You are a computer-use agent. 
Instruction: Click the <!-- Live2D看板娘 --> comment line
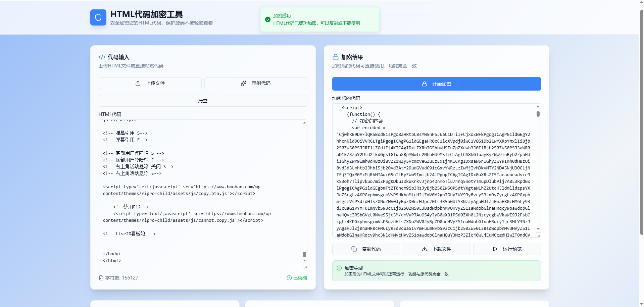129,234
